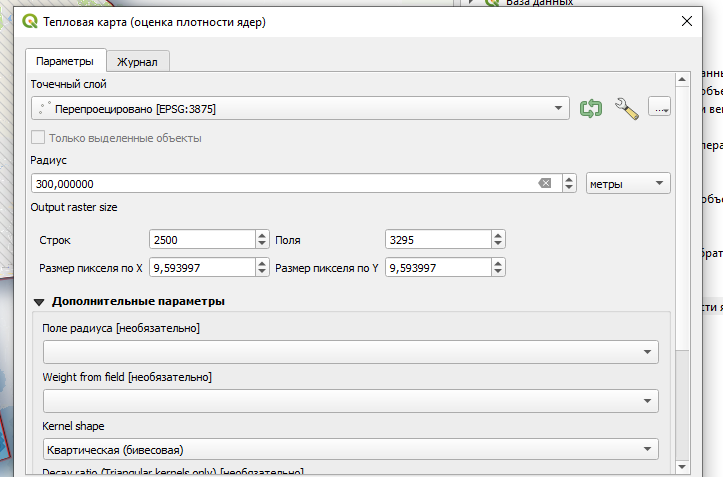723x477 pixels.
Task: Switch to the 'Журнал' tab
Action: pyautogui.click(x=138, y=62)
